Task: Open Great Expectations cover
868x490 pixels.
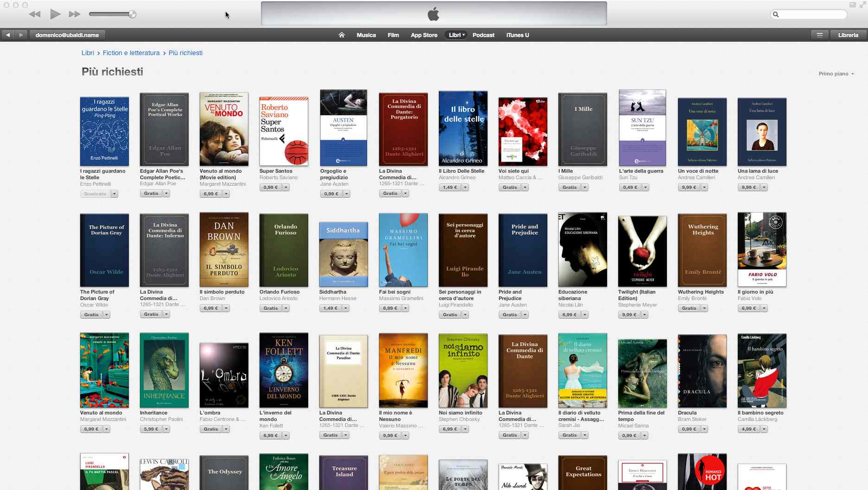Action: pyautogui.click(x=583, y=472)
